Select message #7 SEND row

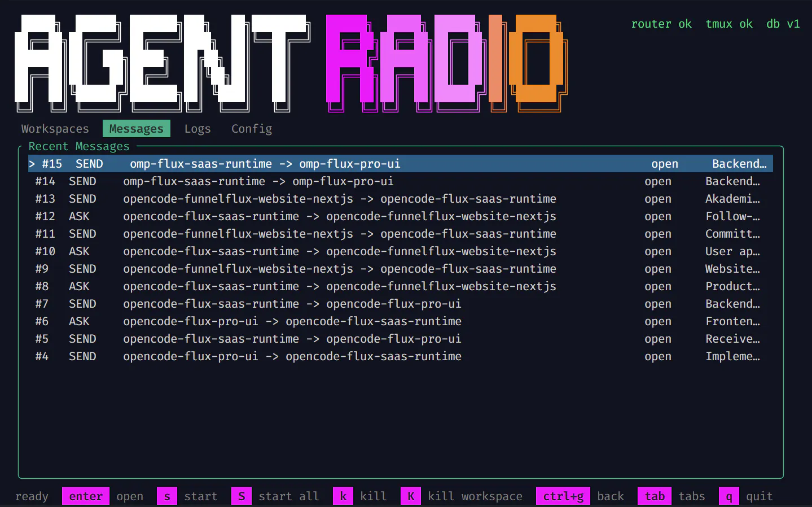[401, 304]
